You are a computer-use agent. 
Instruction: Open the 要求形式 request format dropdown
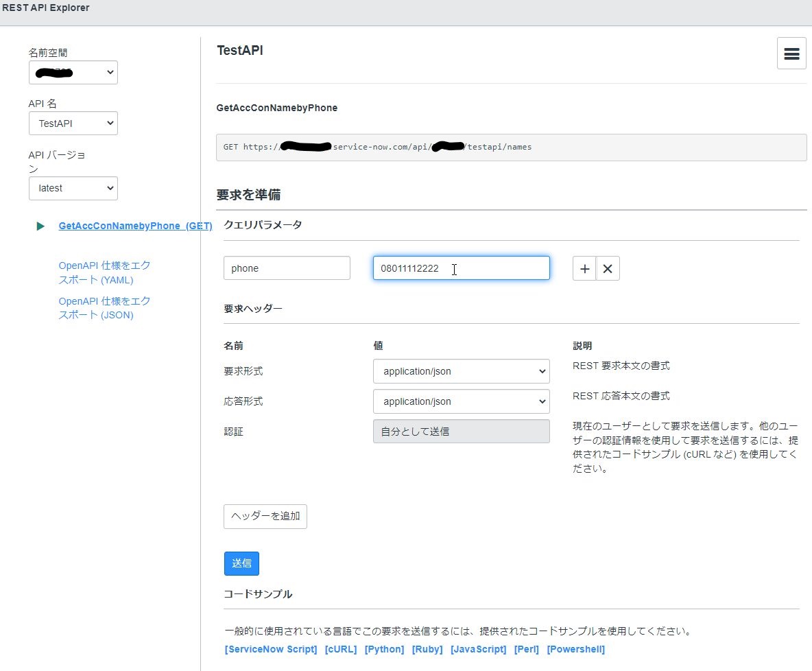(461, 371)
